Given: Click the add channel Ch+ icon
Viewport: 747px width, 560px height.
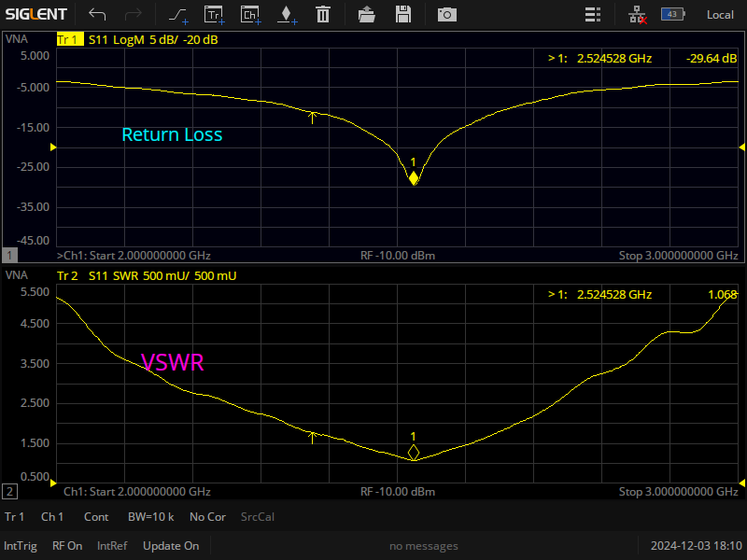Looking at the screenshot, I should click(x=250, y=15).
